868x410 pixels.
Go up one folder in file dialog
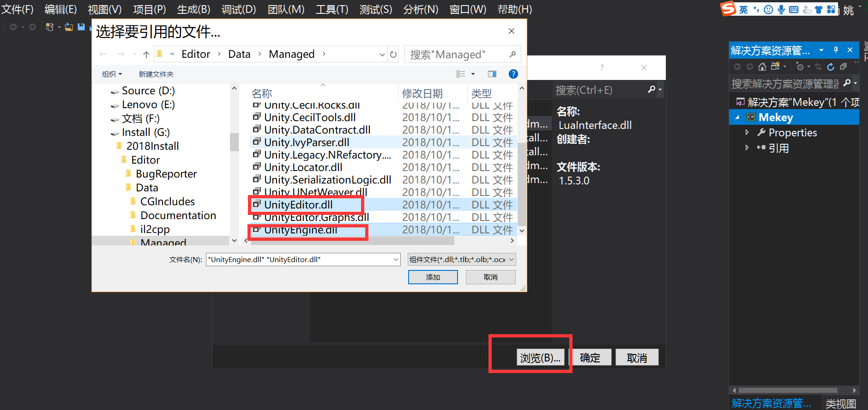[146, 55]
